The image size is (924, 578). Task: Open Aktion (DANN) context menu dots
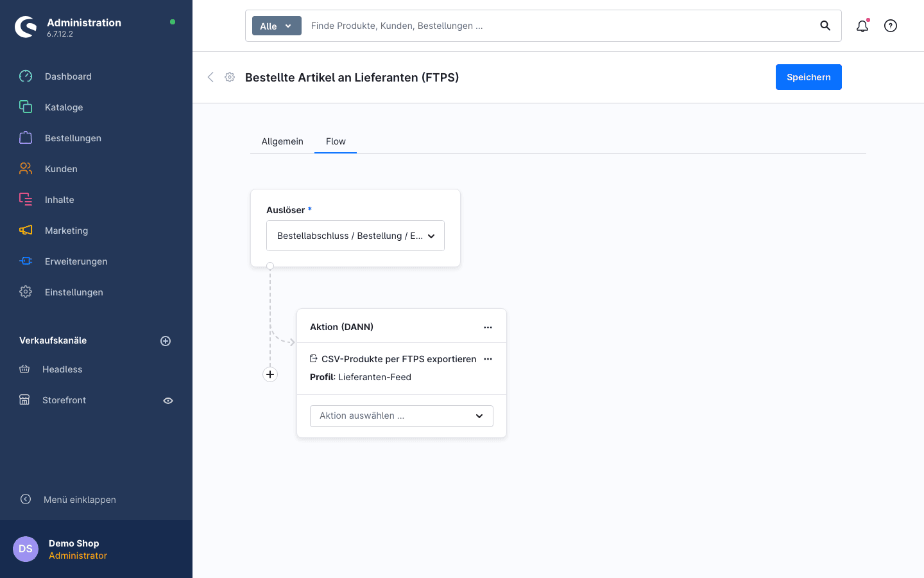click(488, 328)
